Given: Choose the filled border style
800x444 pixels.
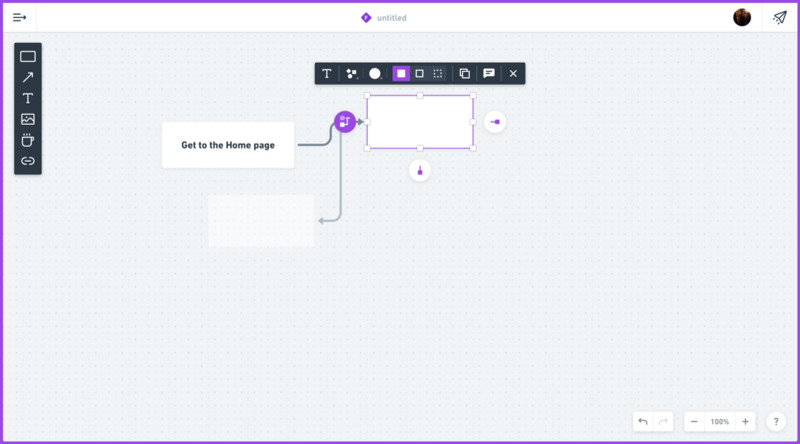Looking at the screenshot, I should pyautogui.click(x=401, y=73).
